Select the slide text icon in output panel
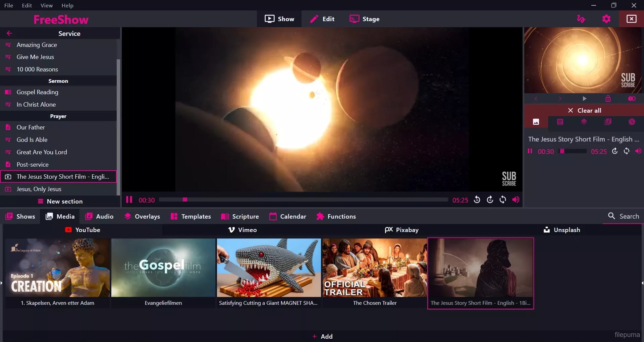644x342 pixels. coord(560,122)
